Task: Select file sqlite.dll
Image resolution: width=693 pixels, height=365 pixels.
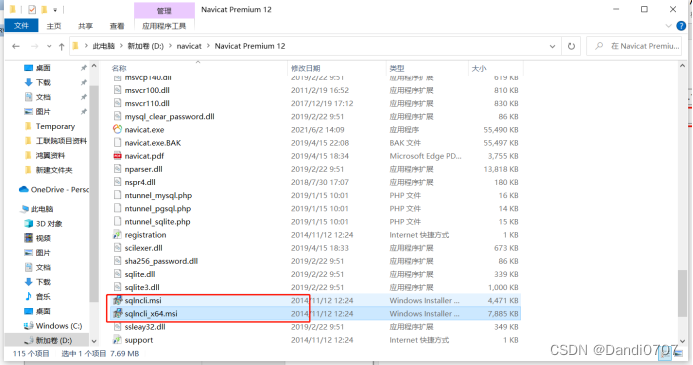Action: click(140, 274)
